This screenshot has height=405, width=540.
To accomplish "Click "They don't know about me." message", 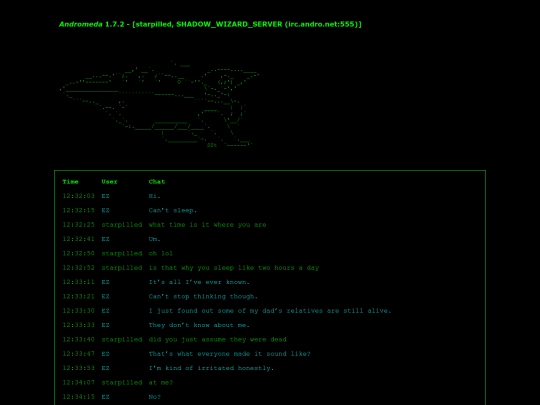I will (x=199, y=325).
